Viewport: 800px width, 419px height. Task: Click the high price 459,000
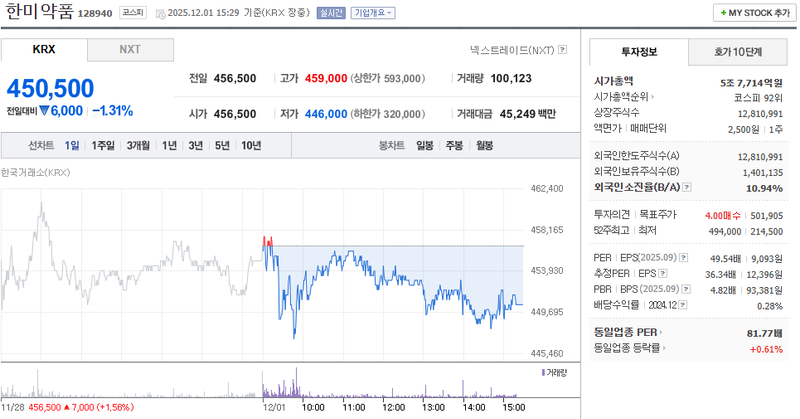coord(326,79)
